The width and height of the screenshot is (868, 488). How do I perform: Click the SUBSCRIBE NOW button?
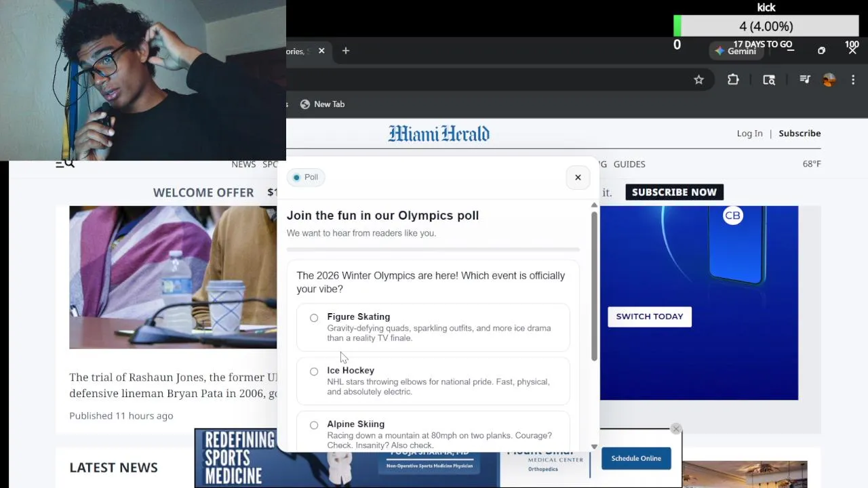tap(674, 192)
